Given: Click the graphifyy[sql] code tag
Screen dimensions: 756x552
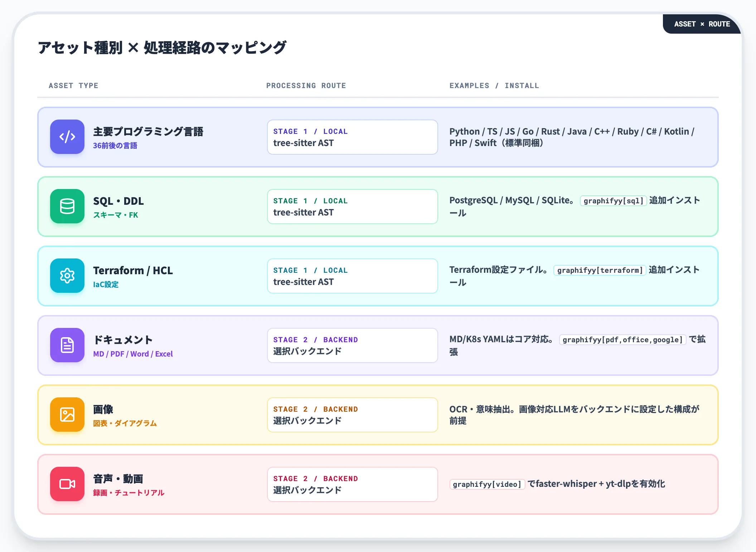Looking at the screenshot, I should 614,201.
